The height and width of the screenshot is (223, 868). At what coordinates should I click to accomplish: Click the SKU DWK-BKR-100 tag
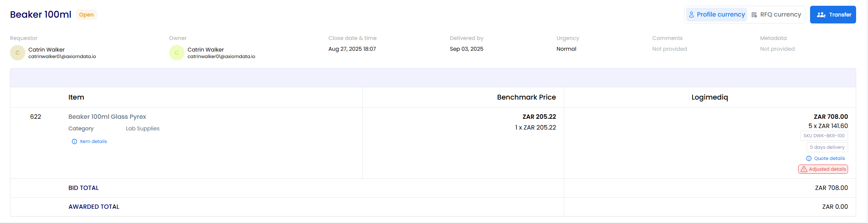click(x=824, y=136)
